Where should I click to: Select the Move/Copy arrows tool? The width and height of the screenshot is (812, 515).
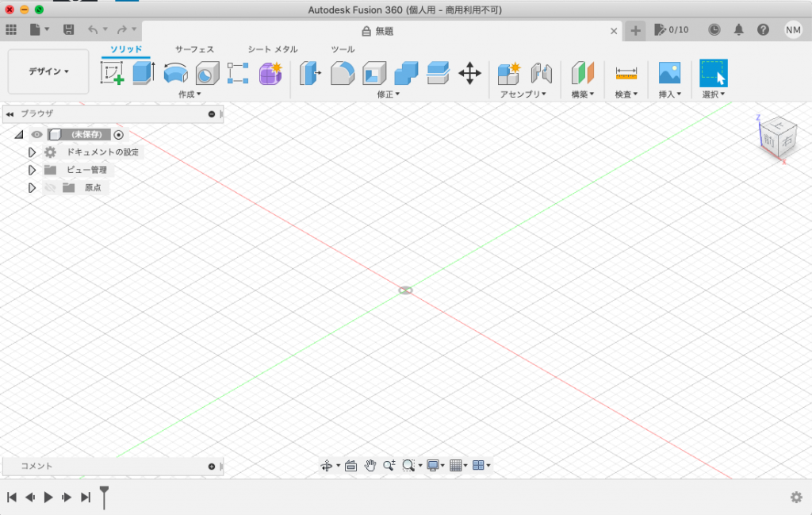(x=469, y=74)
